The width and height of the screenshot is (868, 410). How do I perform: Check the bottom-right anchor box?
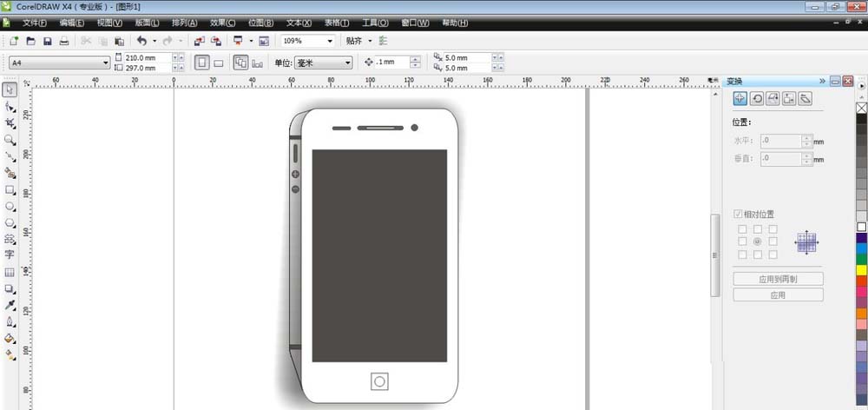pyautogui.click(x=773, y=255)
